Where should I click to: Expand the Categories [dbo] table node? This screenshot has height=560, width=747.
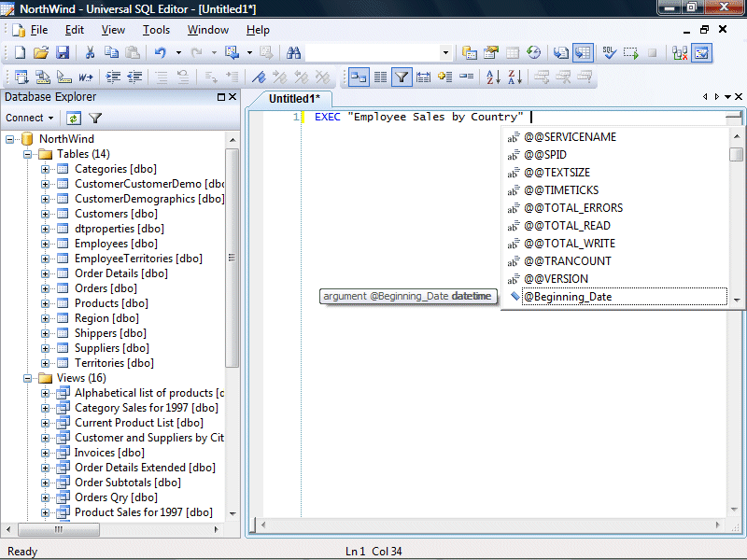coord(45,169)
